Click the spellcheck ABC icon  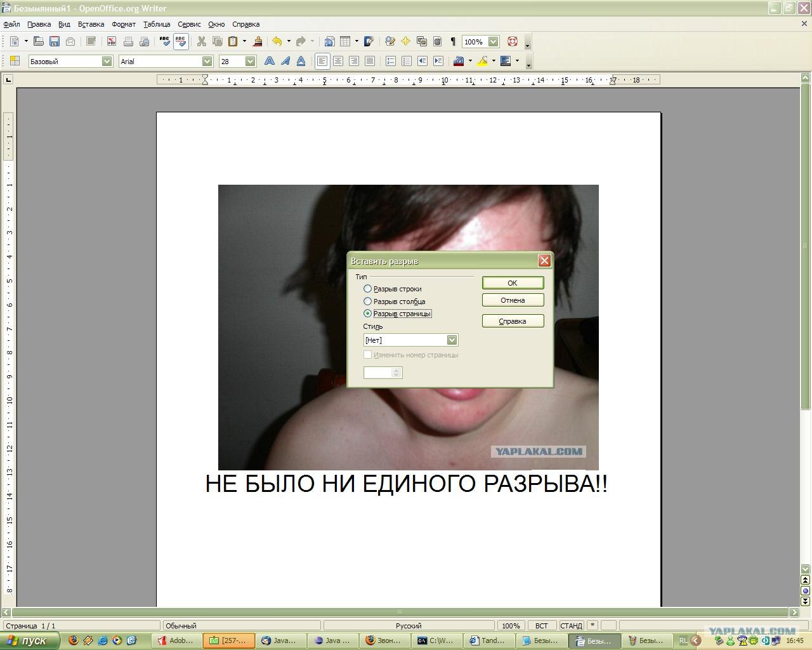pyautogui.click(x=165, y=42)
